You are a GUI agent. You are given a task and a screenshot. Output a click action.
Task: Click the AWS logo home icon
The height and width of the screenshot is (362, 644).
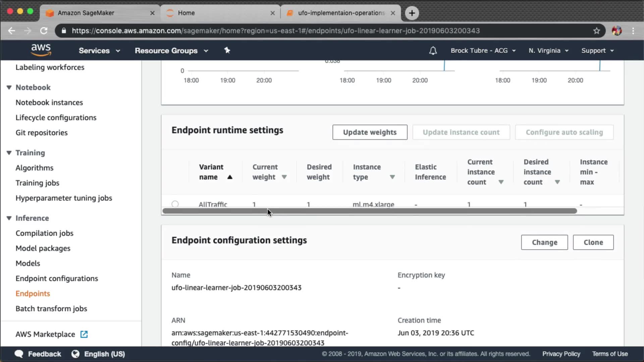[x=41, y=50]
